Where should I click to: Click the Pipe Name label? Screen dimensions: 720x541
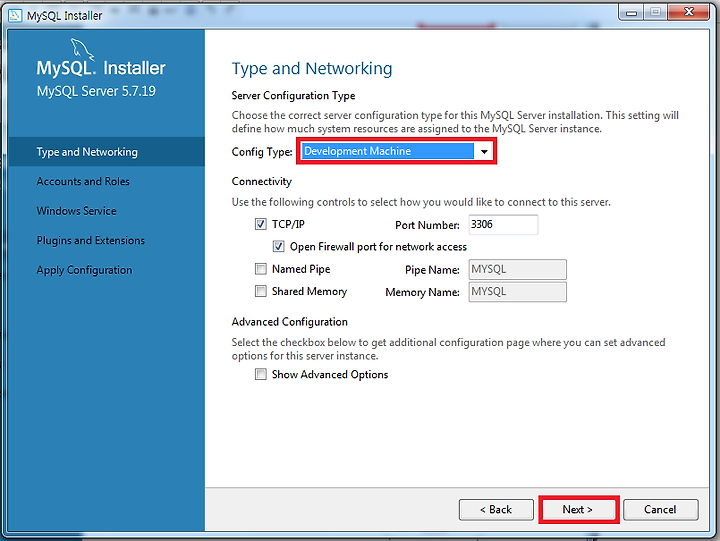pos(432,270)
